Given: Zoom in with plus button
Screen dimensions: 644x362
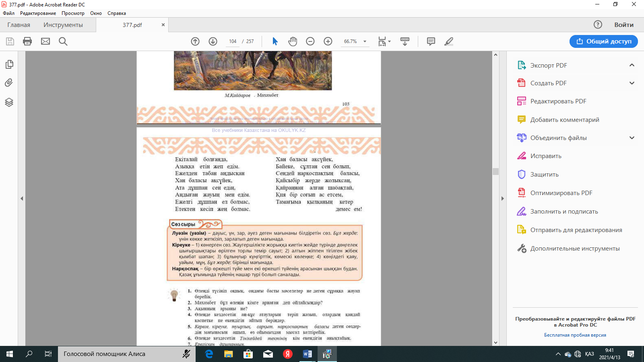Looking at the screenshot, I should [328, 41].
